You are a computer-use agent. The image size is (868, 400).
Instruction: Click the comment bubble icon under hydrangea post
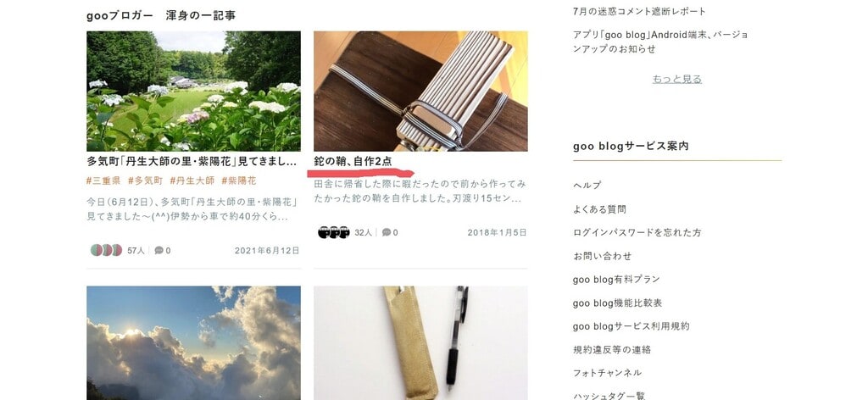point(159,251)
